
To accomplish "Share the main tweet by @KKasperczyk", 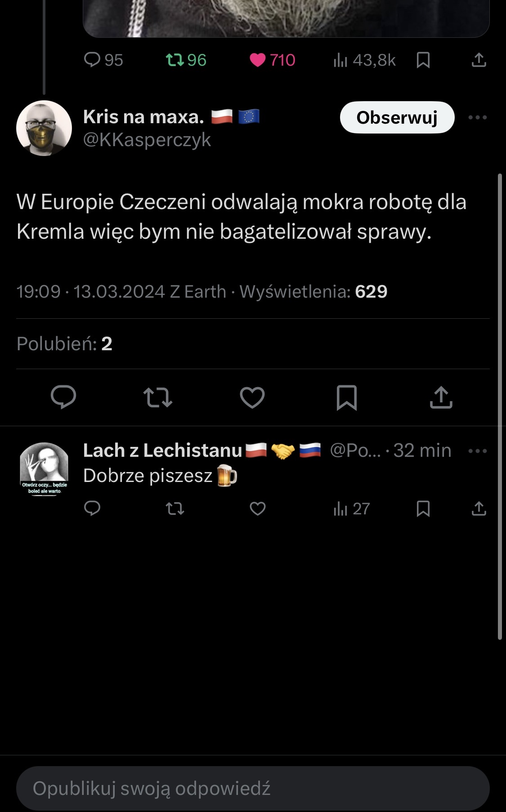I will coord(441,397).
